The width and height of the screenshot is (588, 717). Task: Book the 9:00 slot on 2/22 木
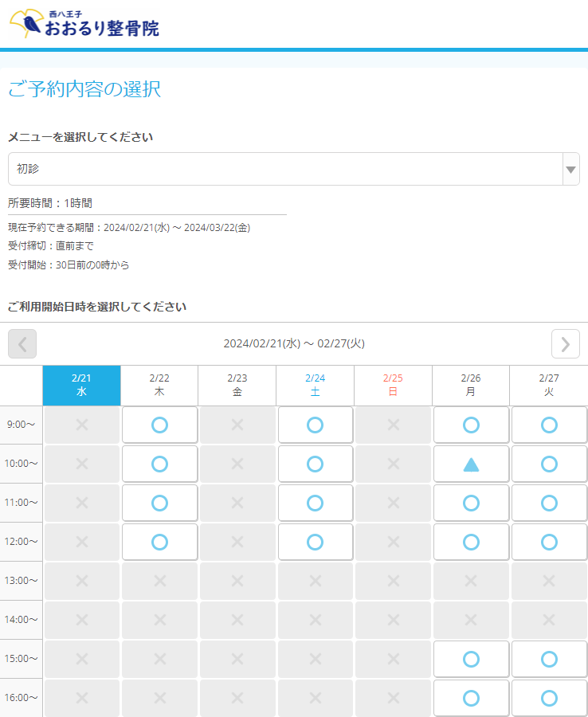(159, 425)
